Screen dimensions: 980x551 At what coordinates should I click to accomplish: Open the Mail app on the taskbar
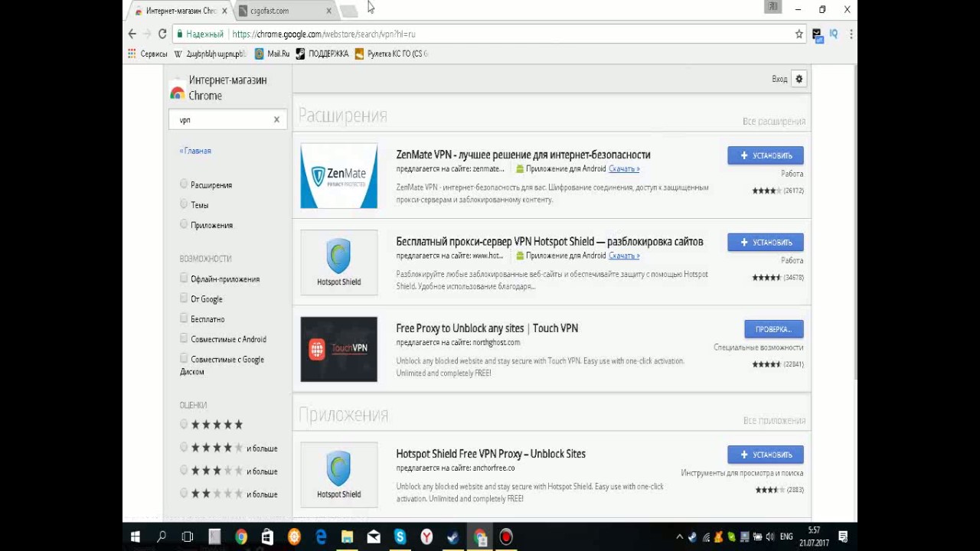pos(374,536)
